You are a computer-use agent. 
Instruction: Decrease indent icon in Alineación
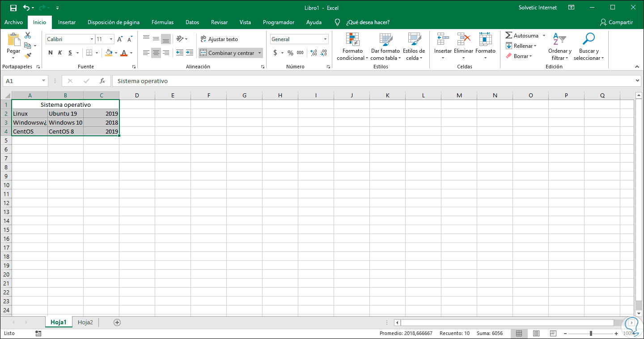[180, 53]
